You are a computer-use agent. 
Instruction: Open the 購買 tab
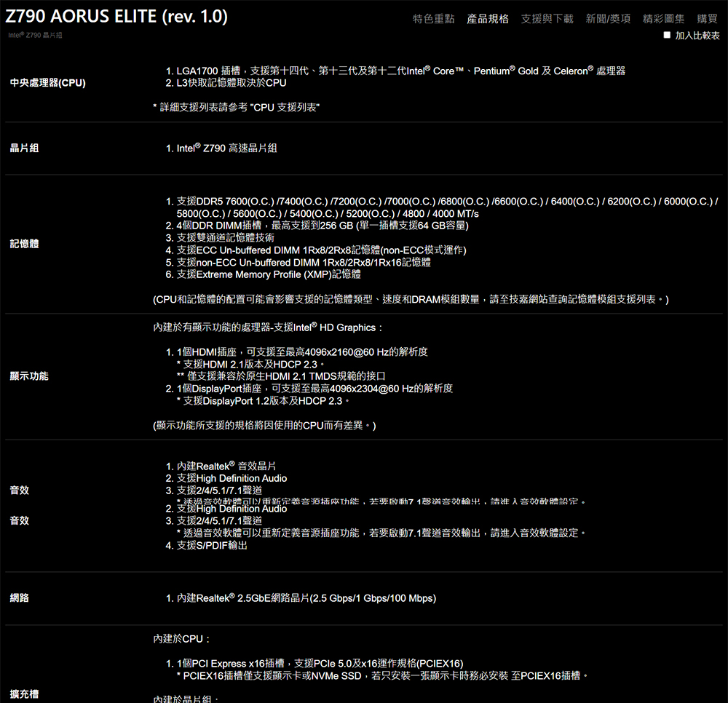pos(707,19)
